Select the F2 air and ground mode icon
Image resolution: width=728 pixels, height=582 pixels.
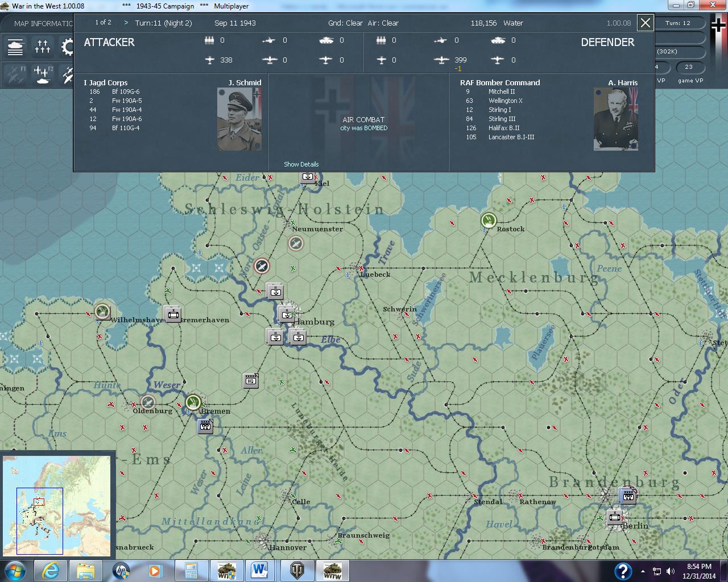[43, 74]
